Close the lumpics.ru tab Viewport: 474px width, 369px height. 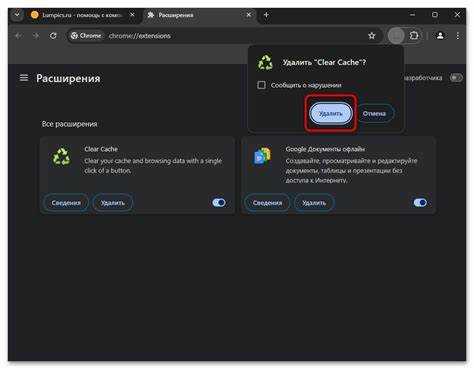[132, 15]
